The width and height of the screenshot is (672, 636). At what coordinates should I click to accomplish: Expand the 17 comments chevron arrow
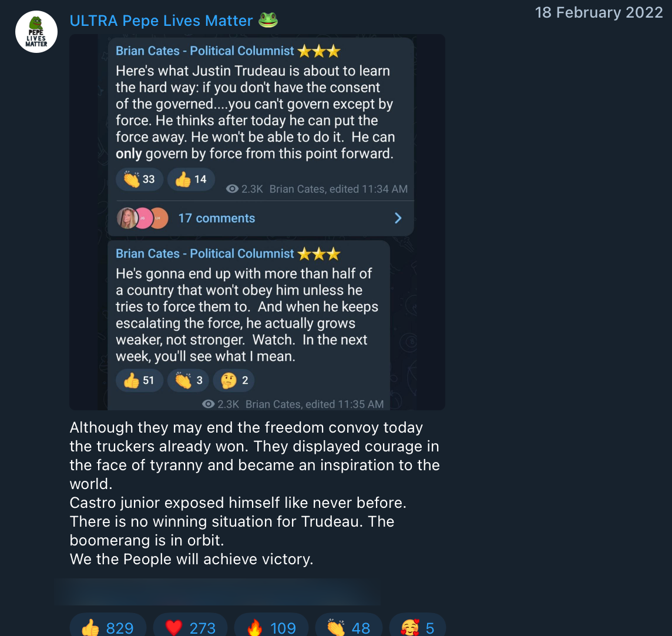[x=398, y=218]
